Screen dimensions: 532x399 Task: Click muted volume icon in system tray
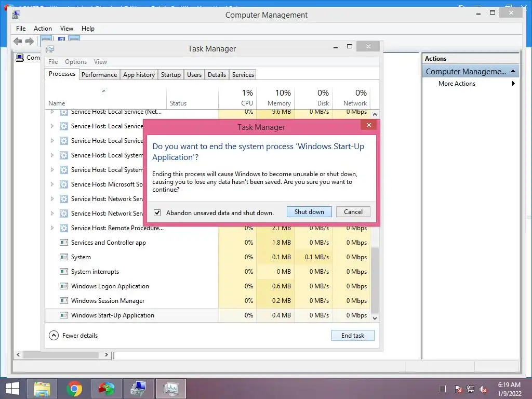coord(483,389)
